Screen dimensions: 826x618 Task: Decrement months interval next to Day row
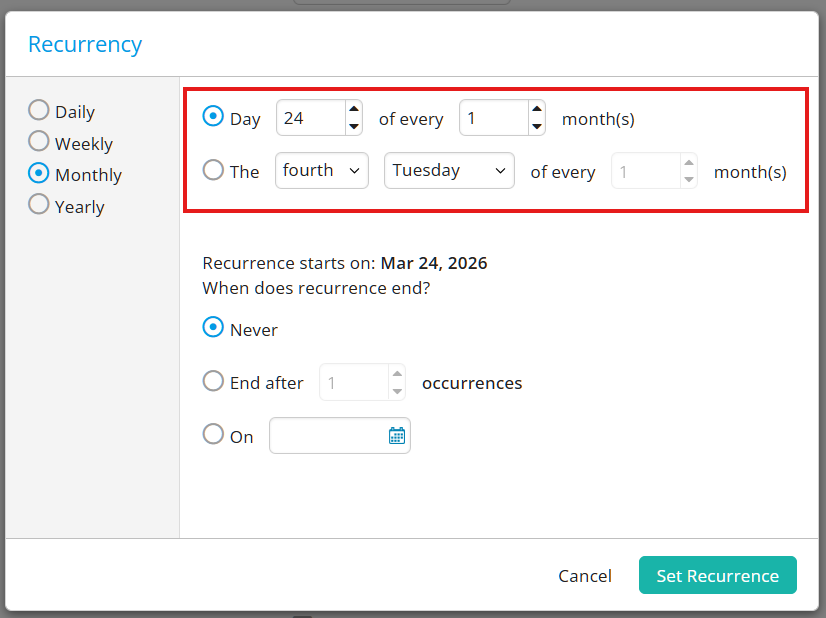[x=537, y=126]
